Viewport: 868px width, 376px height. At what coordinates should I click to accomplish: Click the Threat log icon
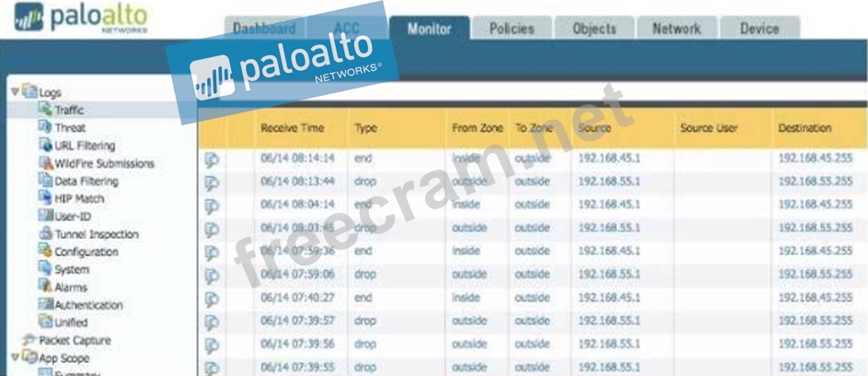[x=45, y=127]
